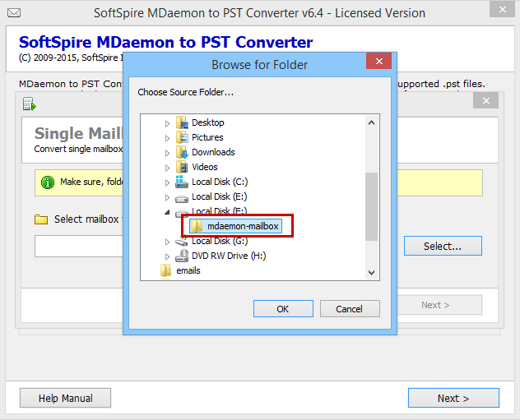
Task: Click the Videos folder icon
Action: (x=183, y=167)
